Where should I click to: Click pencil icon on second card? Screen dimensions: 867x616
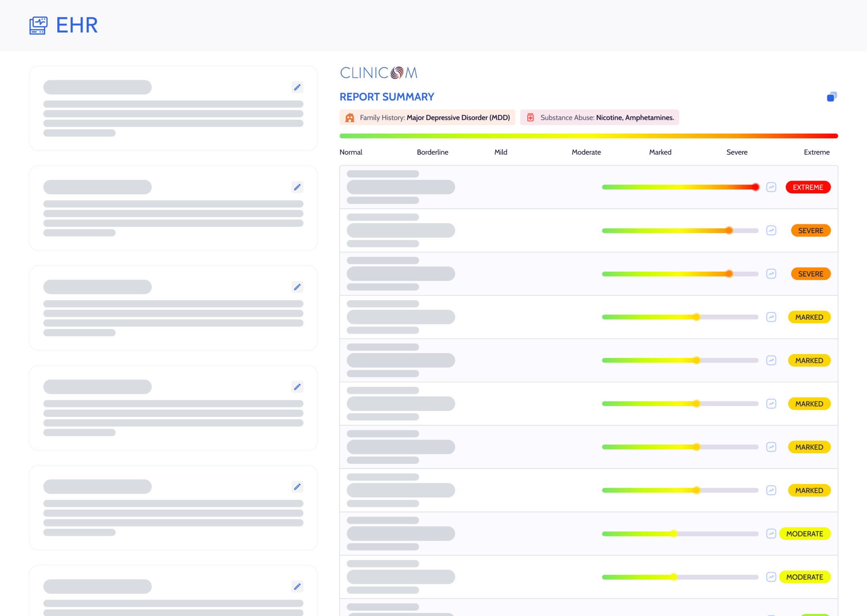point(297,187)
